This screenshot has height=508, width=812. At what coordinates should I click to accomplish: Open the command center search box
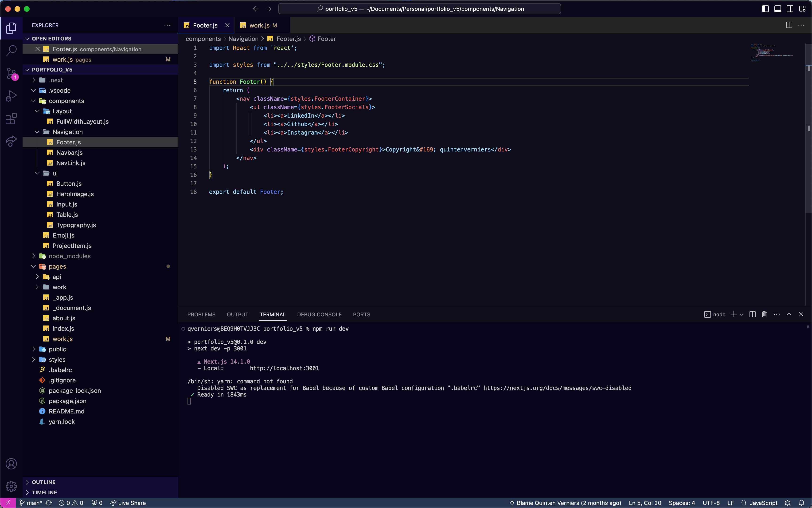(x=419, y=9)
